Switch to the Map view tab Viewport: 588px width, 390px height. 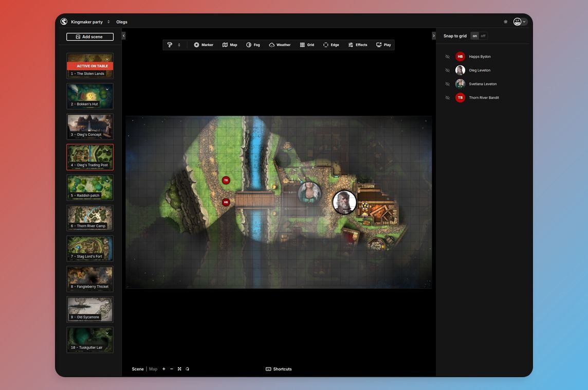click(153, 369)
